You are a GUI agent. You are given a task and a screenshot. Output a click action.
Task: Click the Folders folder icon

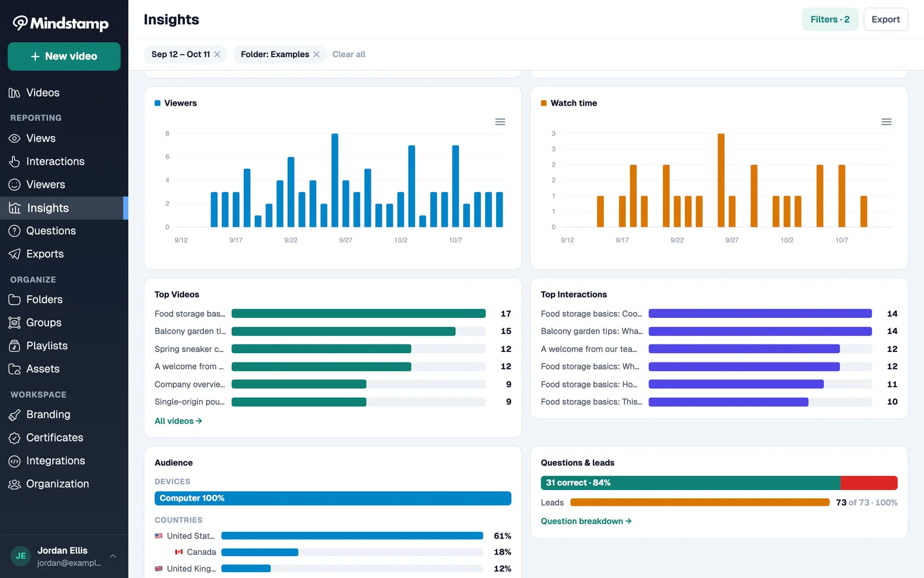(14, 300)
